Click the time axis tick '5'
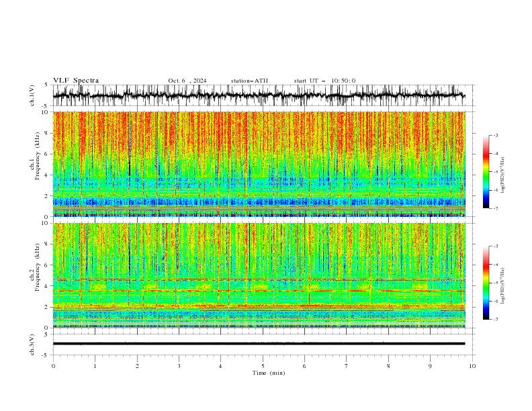The width and height of the screenshot is (532, 411). tap(263, 366)
